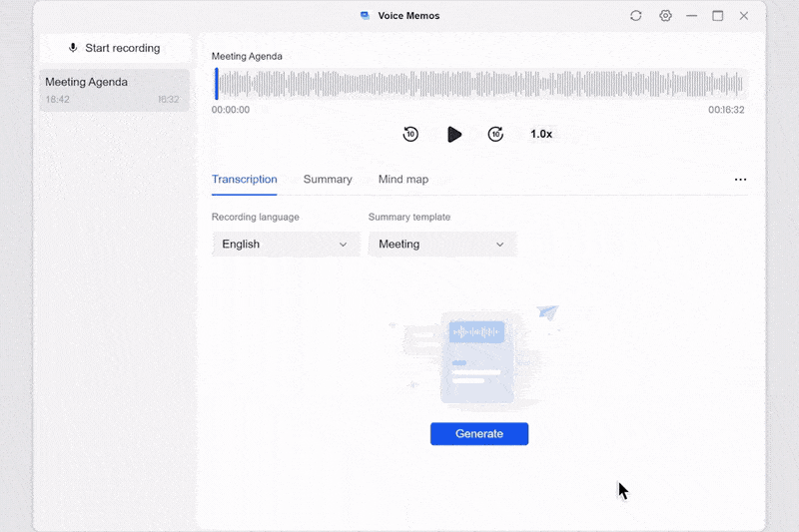Open the Summary template Meeting dropdown

coord(442,245)
